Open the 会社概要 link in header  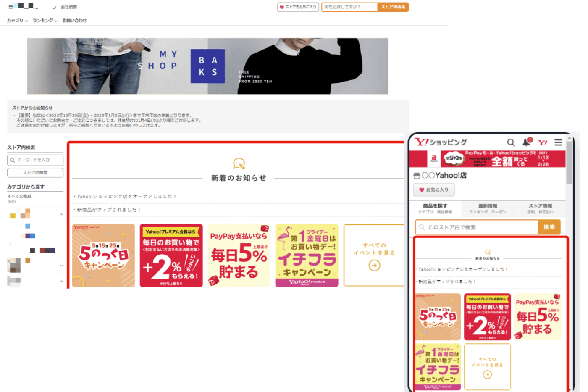69,7
